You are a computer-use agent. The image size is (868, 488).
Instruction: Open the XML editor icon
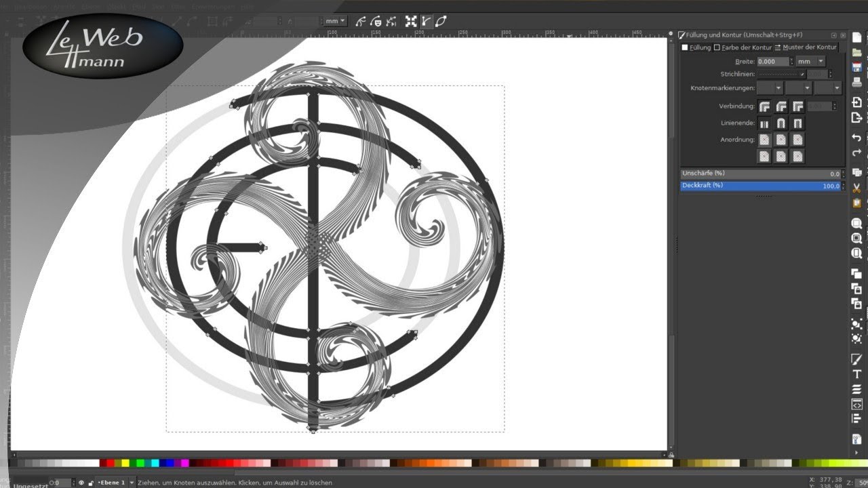(x=856, y=405)
